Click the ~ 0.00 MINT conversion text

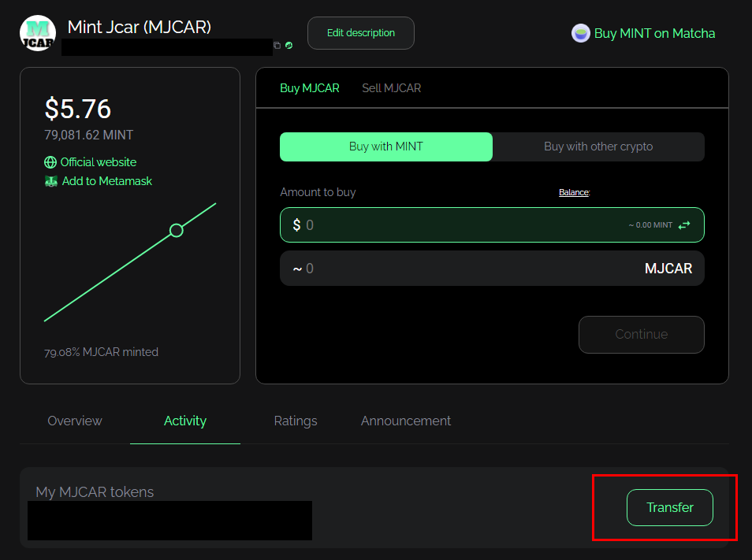[650, 225]
